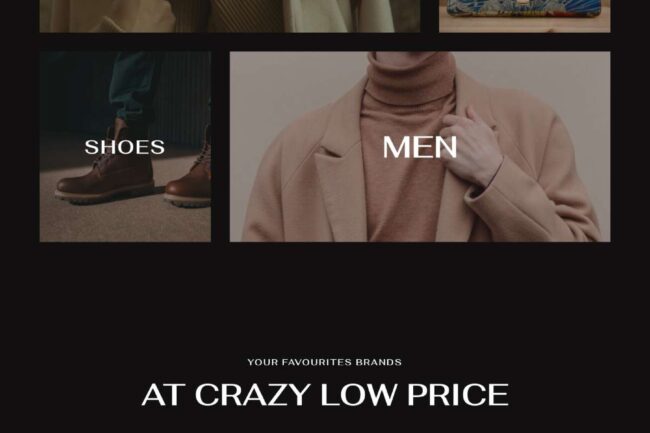Image resolution: width=650 pixels, height=433 pixels.
Task: Click the right brown boot in SHOES tile
Action: tap(189, 184)
